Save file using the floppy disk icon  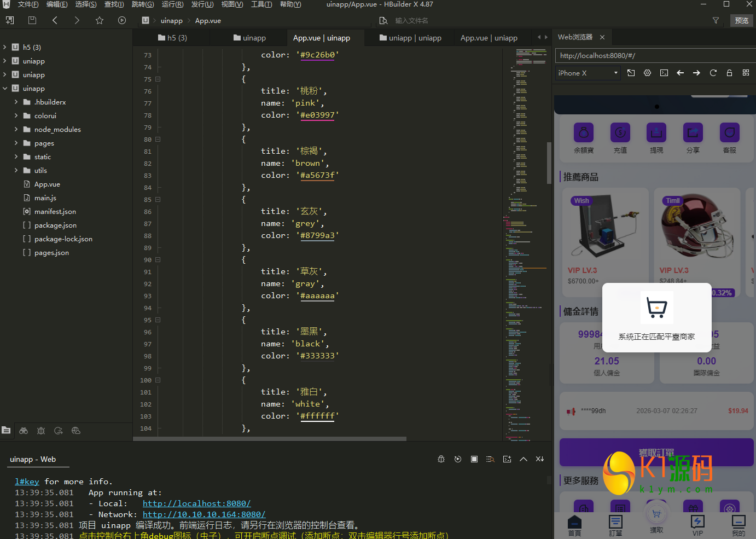[32, 20]
